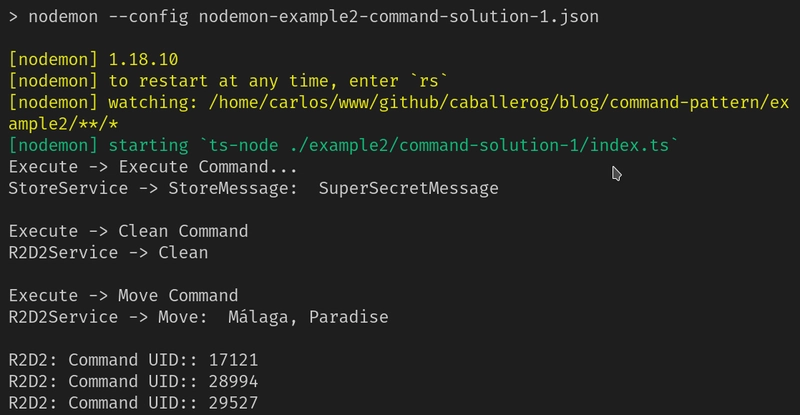The image size is (800, 415).
Task: Click the Command UID 17121 value
Action: (233, 360)
